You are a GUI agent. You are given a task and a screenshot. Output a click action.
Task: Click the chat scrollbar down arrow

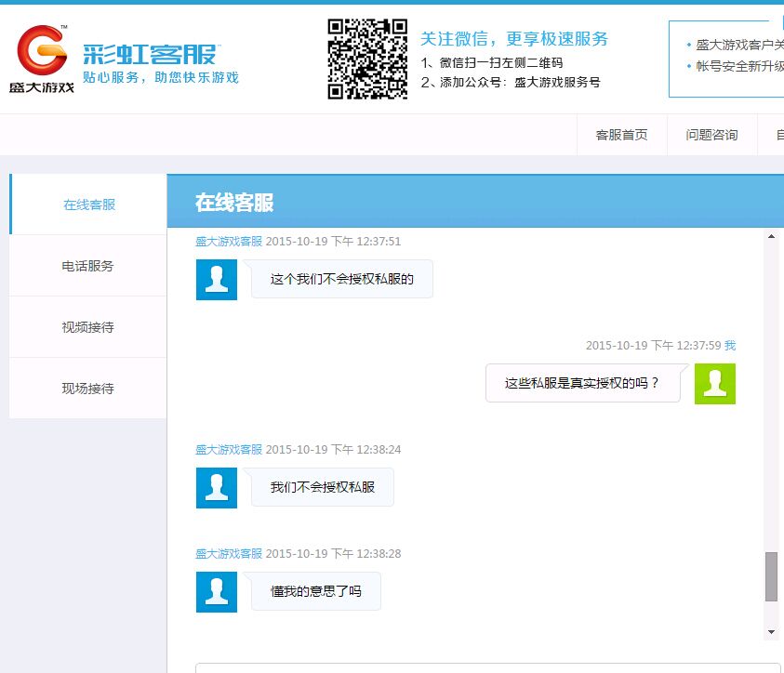click(771, 631)
